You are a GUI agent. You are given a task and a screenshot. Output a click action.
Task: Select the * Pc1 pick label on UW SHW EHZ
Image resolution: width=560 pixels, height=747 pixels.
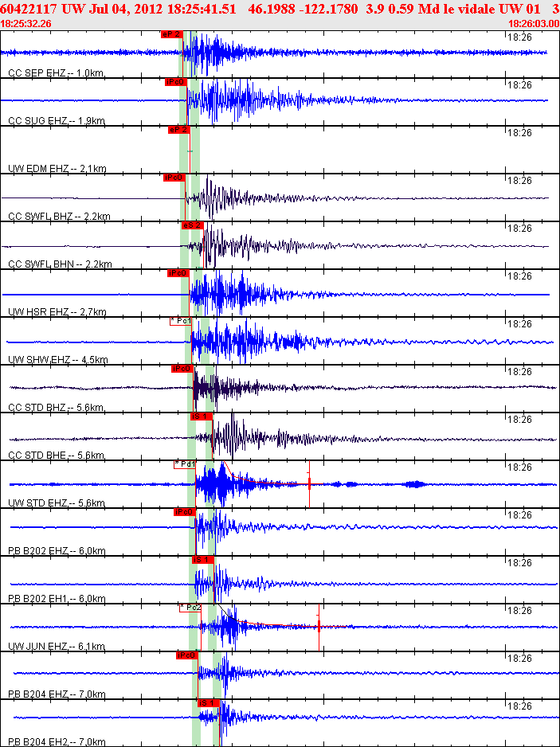point(181,321)
